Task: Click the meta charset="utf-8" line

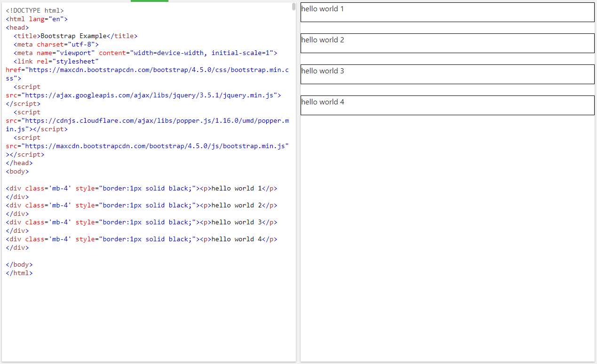Action: coord(56,44)
